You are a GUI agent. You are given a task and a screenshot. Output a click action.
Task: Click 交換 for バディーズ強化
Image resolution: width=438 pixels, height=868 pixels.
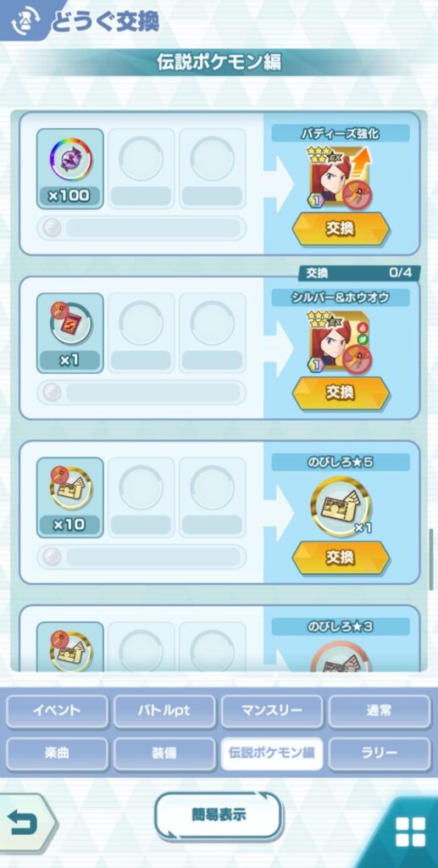(x=340, y=229)
